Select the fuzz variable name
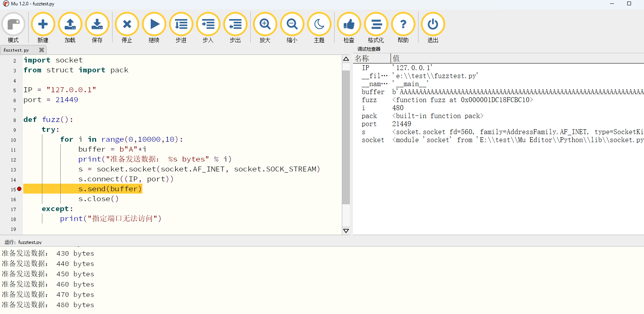The width and height of the screenshot is (644, 314). click(x=369, y=100)
